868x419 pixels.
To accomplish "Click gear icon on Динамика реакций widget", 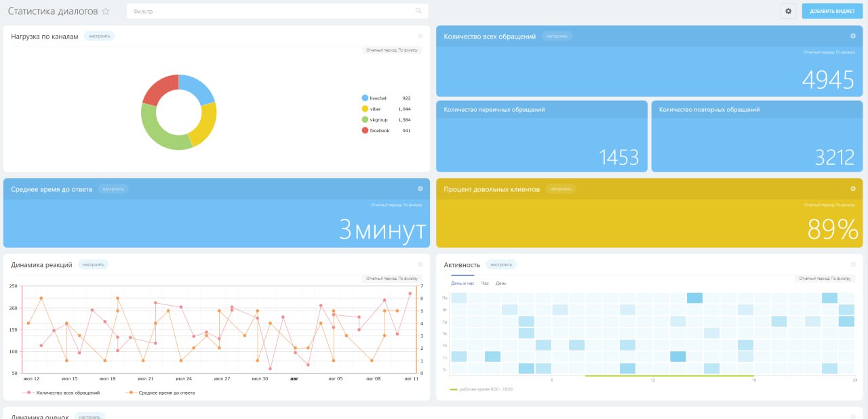I will click(x=420, y=264).
